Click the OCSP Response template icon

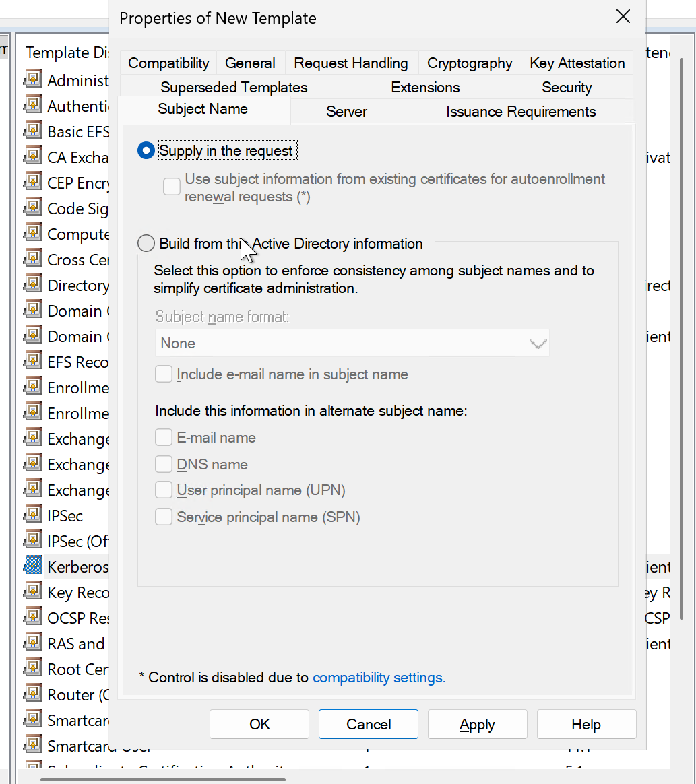click(x=32, y=618)
